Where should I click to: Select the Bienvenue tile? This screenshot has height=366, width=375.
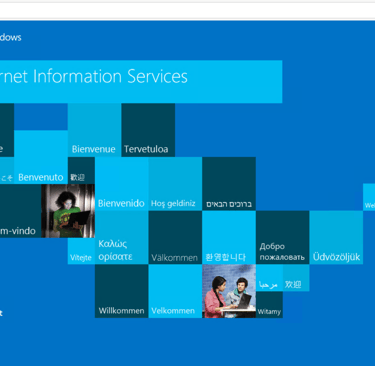pos(94,130)
